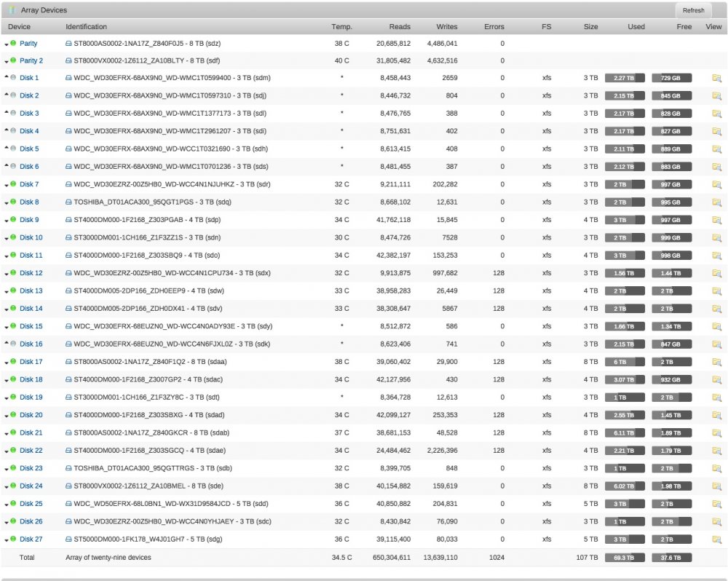Open the Parity device link
The image size is (728, 581).
pos(28,43)
